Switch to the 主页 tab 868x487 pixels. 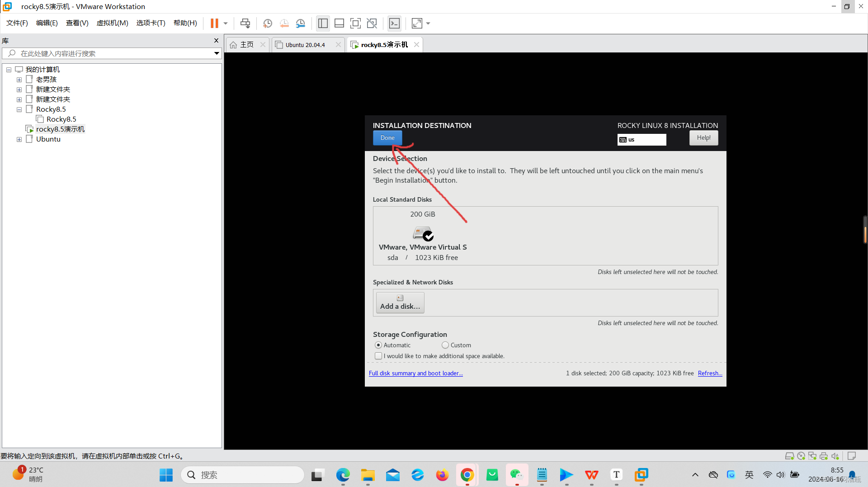pyautogui.click(x=247, y=45)
